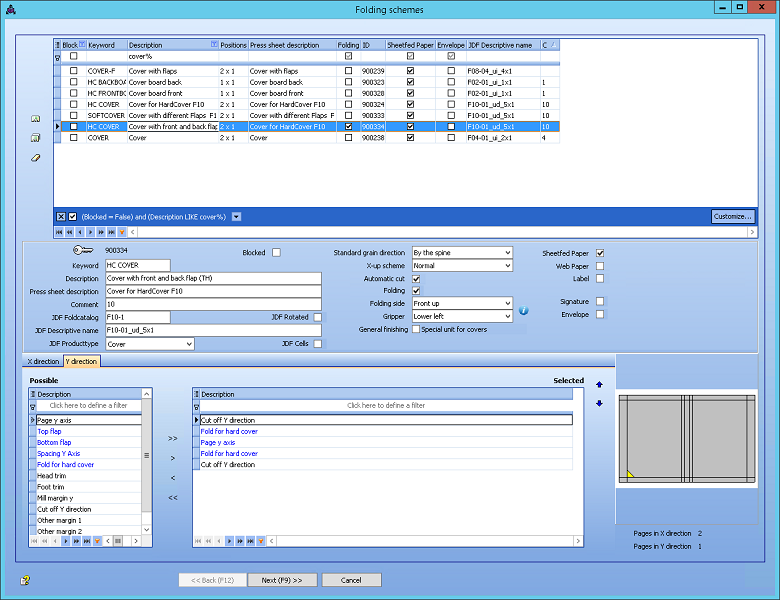Clear the grid filter with the X icon

pos(61,216)
